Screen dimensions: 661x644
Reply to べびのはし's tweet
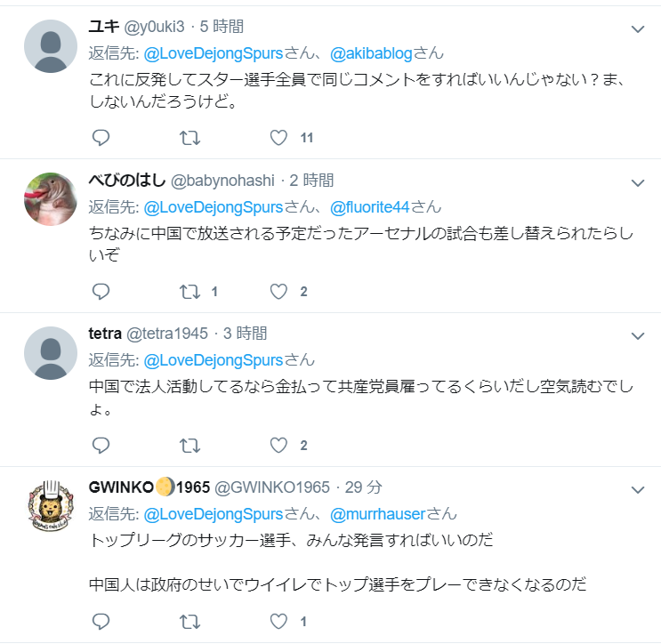(x=101, y=292)
